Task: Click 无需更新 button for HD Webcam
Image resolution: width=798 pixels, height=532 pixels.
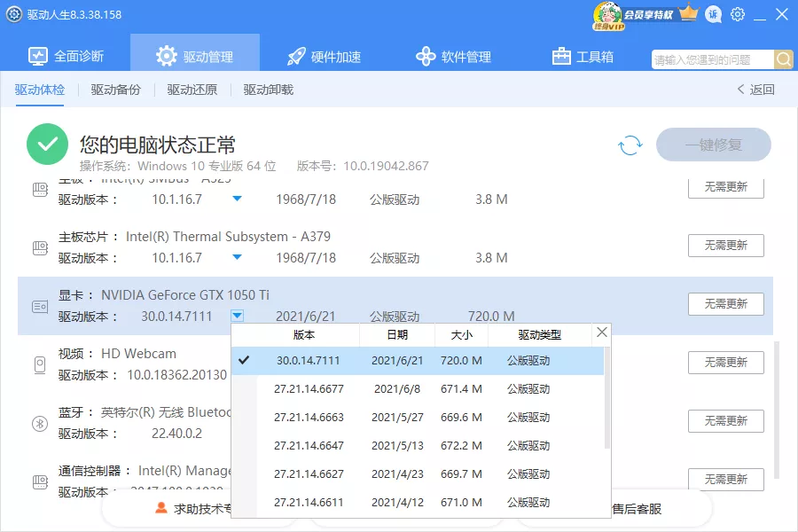Action: point(725,363)
